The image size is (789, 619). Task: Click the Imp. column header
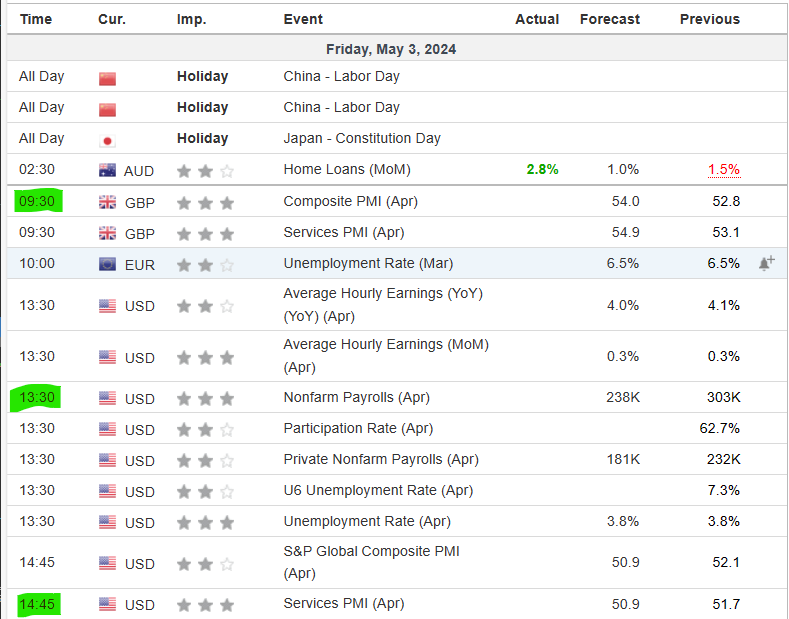pos(191,19)
